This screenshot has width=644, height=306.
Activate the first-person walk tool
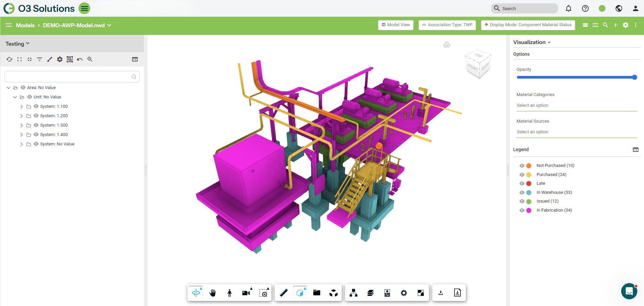coord(229,293)
